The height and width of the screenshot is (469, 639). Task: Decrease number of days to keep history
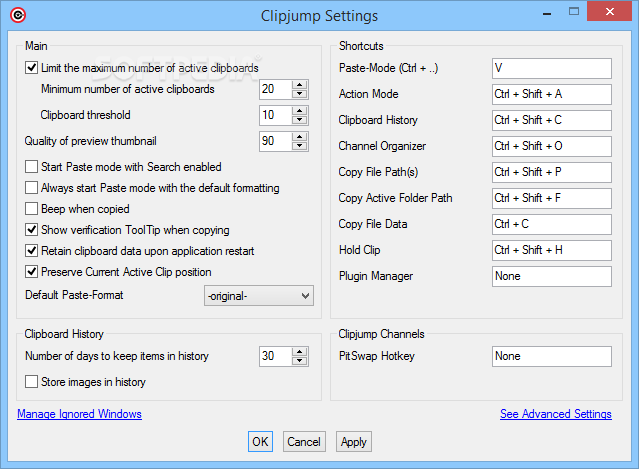tap(299, 361)
